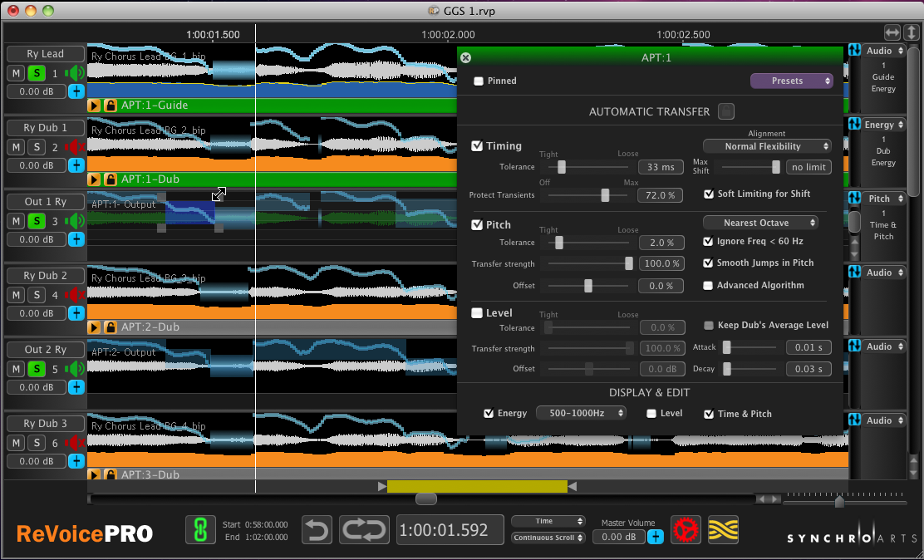The height and width of the screenshot is (560, 924).
Task: Open the Nearest Octave pitch dropdown
Action: (x=760, y=222)
